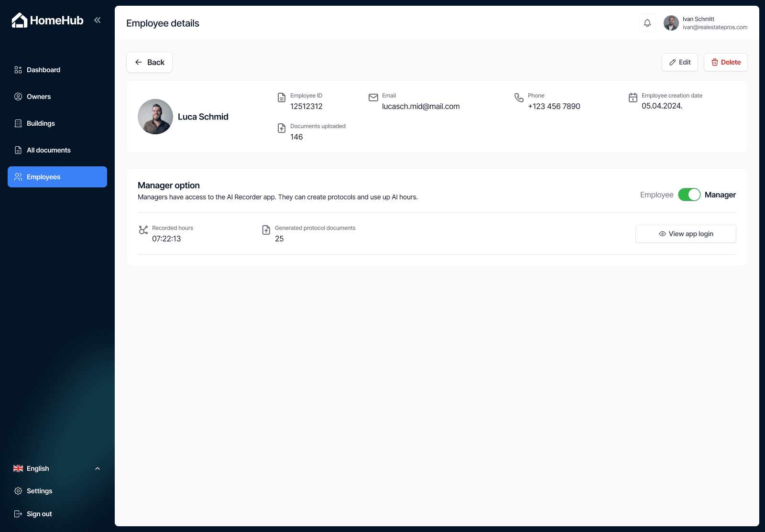Click the Phone handset icon

[519, 98]
